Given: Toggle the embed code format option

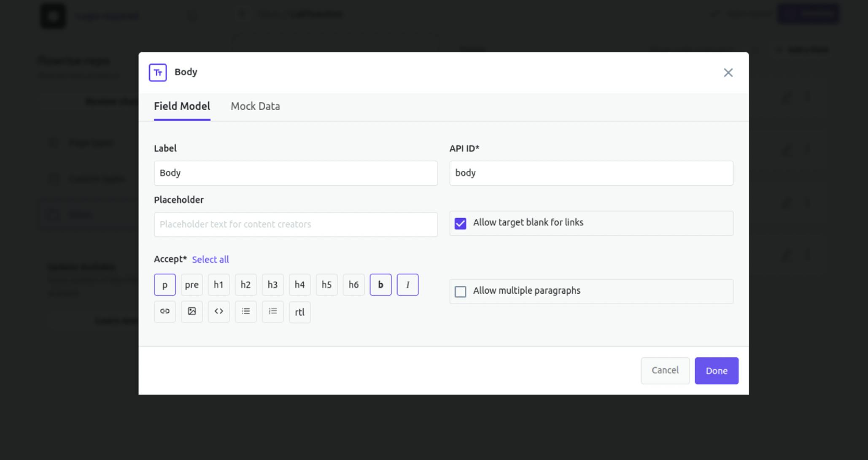Looking at the screenshot, I should click(x=218, y=312).
